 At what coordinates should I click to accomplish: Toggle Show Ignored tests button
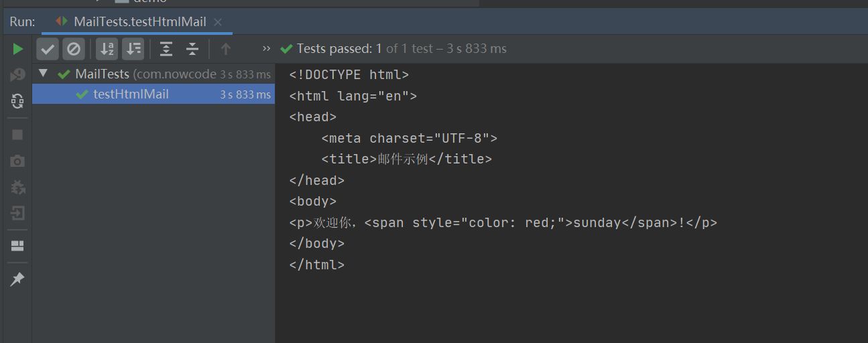[74, 49]
